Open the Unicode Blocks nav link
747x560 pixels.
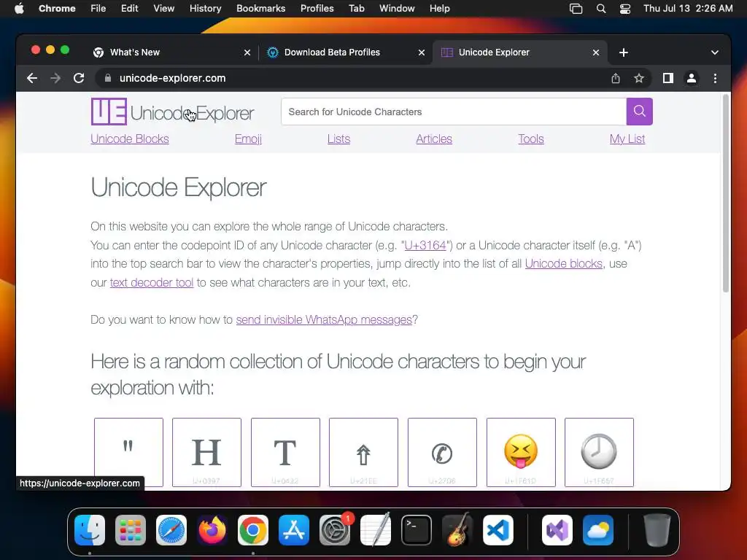tap(130, 139)
